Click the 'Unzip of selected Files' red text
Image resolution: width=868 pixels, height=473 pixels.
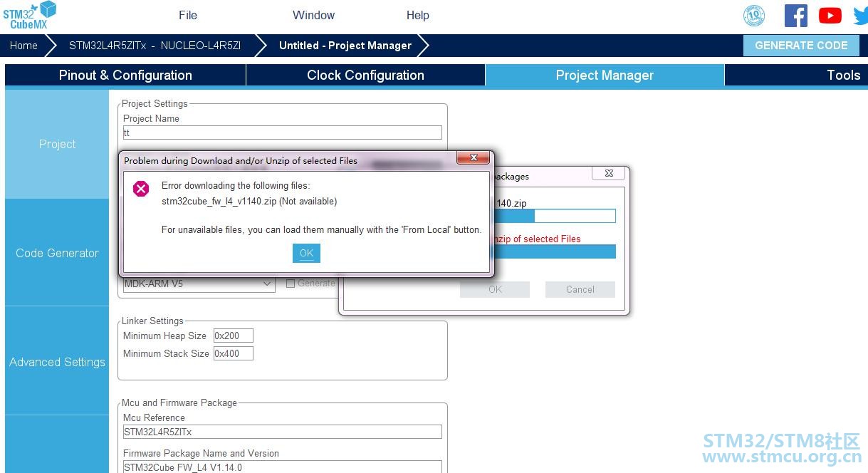pyautogui.click(x=536, y=239)
